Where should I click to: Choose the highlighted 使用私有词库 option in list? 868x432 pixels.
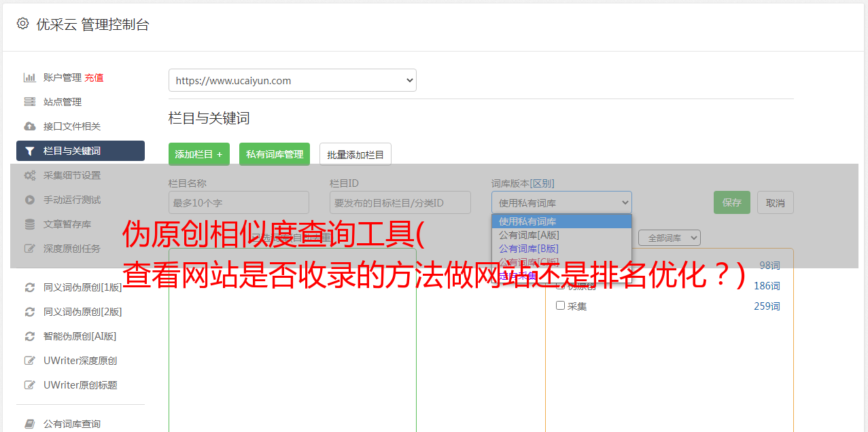[x=561, y=221]
